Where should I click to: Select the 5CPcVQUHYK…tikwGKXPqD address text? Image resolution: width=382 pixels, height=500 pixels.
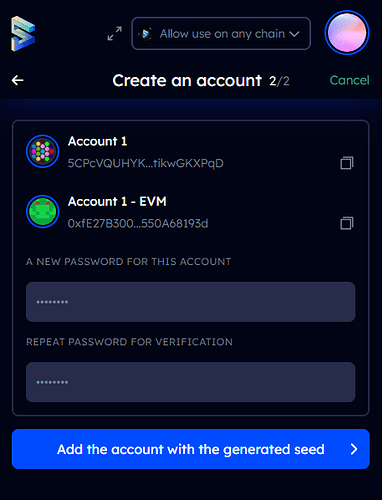pyautogui.click(x=145, y=163)
